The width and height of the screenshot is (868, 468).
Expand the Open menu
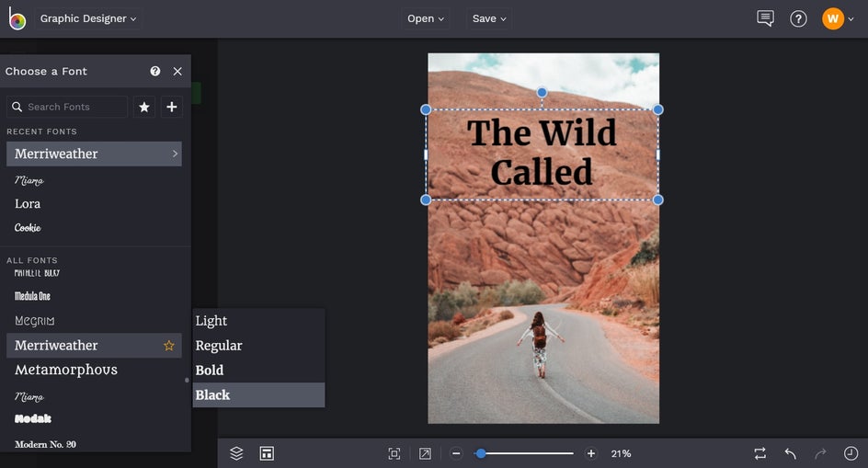[x=425, y=18]
